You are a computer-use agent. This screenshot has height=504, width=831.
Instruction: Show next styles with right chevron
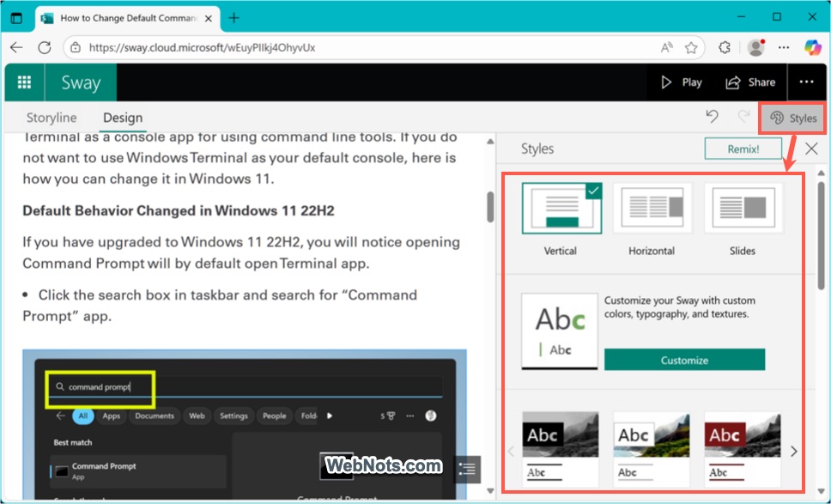click(x=793, y=451)
